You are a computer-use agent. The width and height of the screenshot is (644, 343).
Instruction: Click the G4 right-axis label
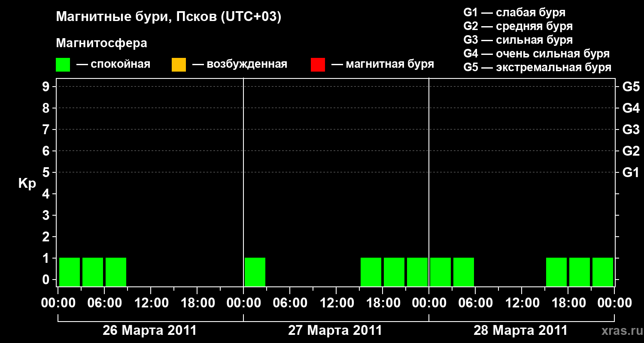631,108
